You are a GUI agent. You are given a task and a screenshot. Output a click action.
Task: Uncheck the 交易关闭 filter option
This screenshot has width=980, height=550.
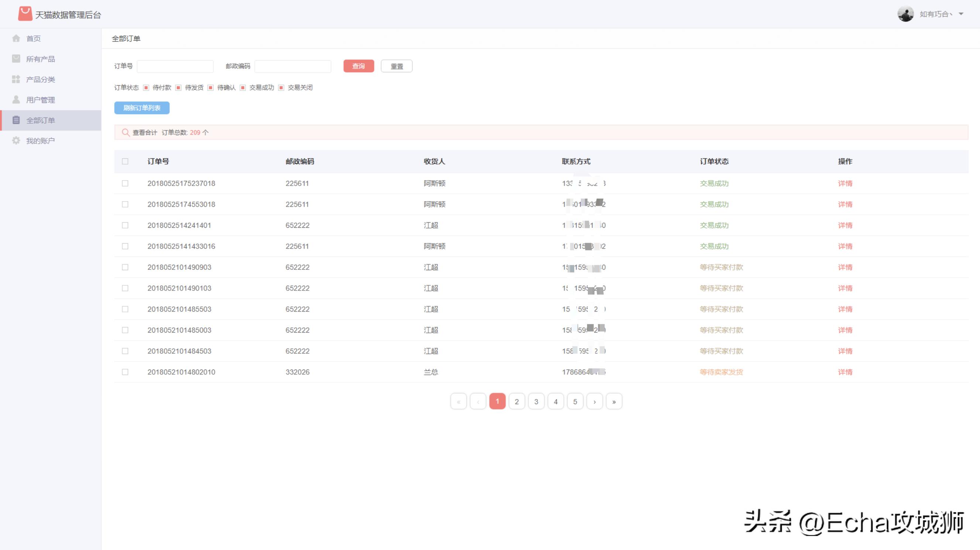pyautogui.click(x=281, y=87)
